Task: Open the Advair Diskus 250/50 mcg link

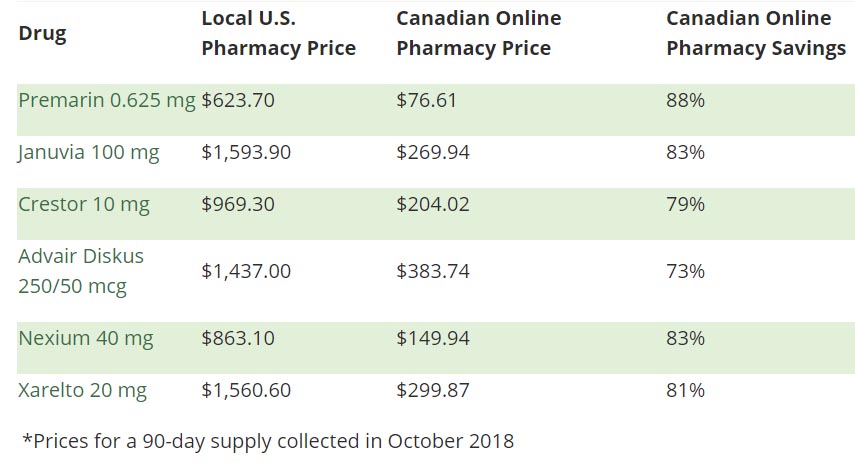Action: tap(81, 271)
